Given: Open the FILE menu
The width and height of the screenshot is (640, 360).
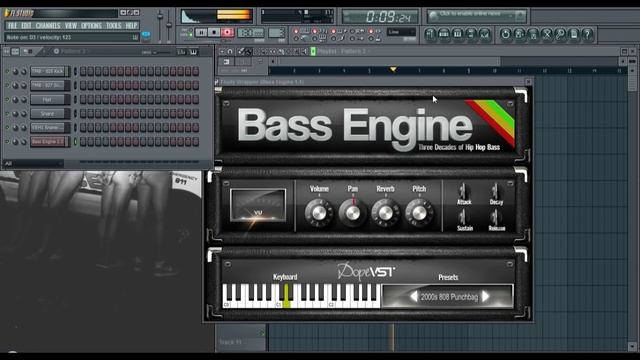Looking at the screenshot, I should pyautogui.click(x=12, y=25).
